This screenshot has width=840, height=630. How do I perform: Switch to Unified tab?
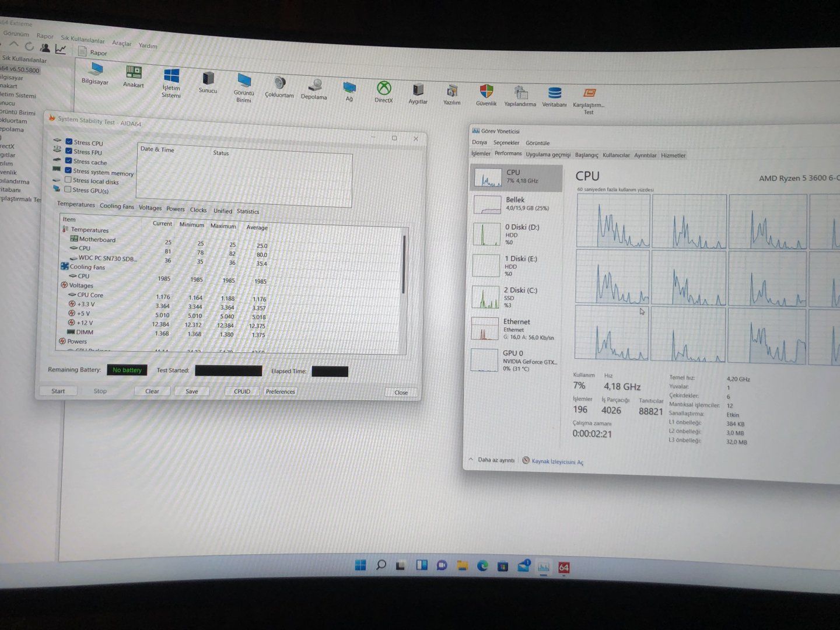[x=223, y=211]
